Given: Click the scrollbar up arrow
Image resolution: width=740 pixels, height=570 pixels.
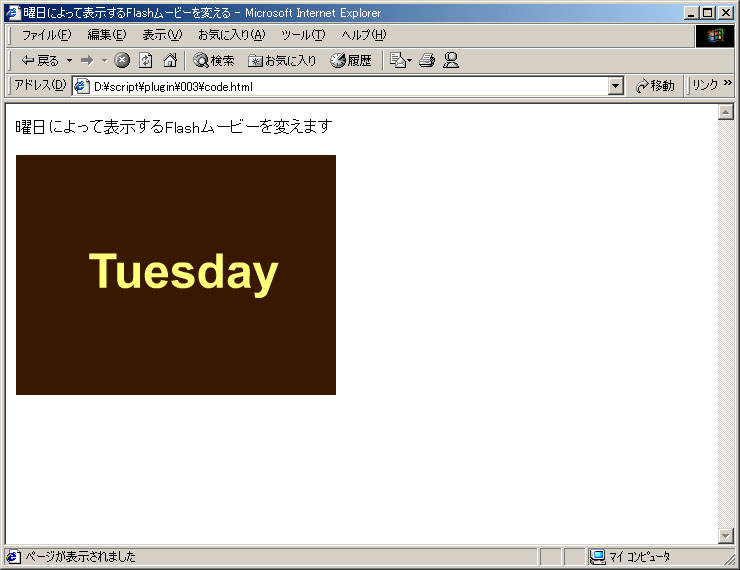Looking at the screenshot, I should click(725, 112).
